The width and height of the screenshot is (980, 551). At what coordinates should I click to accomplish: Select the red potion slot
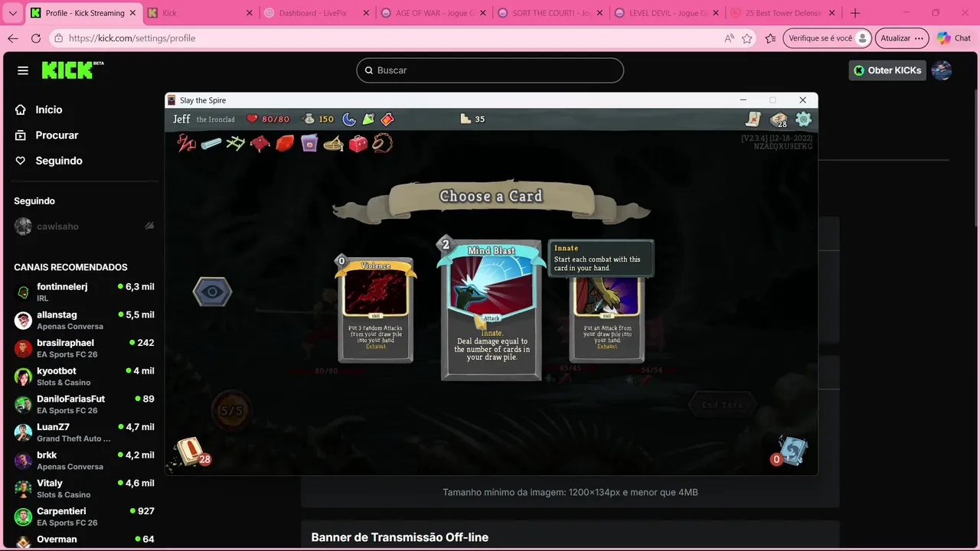pos(387,119)
